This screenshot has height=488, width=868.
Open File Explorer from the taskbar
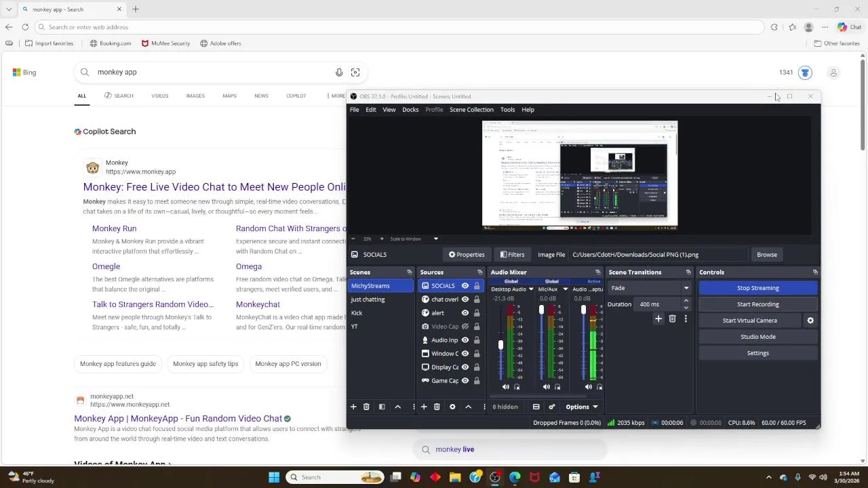pyautogui.click(x=455, y=477)
